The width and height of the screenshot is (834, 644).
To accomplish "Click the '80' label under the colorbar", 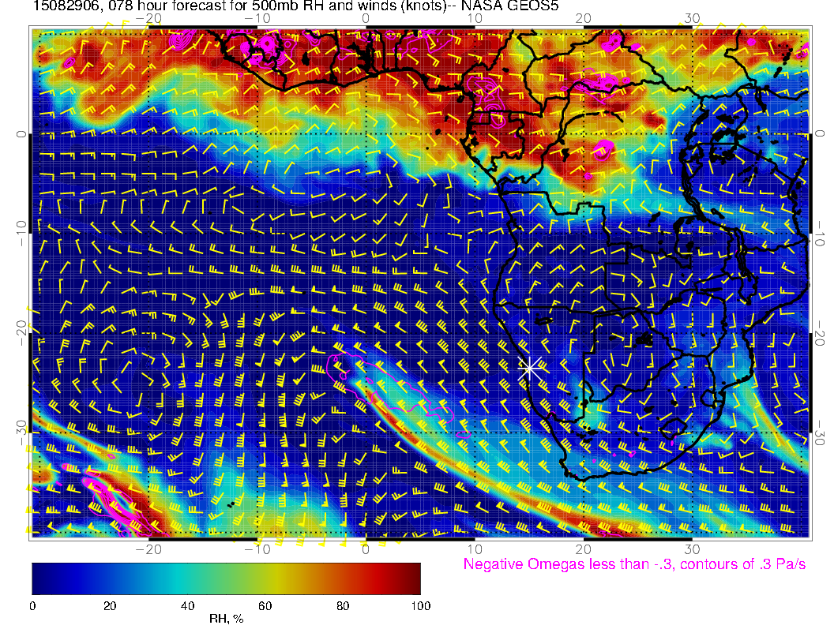I will pyautogui.click(x=343, y=606).
